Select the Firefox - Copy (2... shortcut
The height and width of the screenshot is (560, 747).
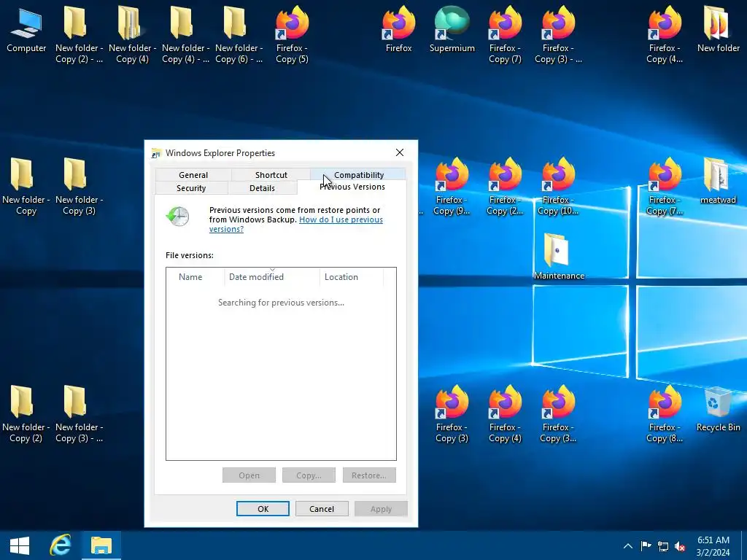pyautogui.click(x=505, y=186)
